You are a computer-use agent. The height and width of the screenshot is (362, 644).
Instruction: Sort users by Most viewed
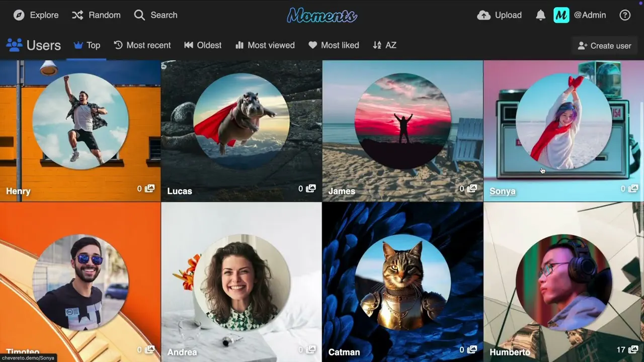tap(265, 45)
